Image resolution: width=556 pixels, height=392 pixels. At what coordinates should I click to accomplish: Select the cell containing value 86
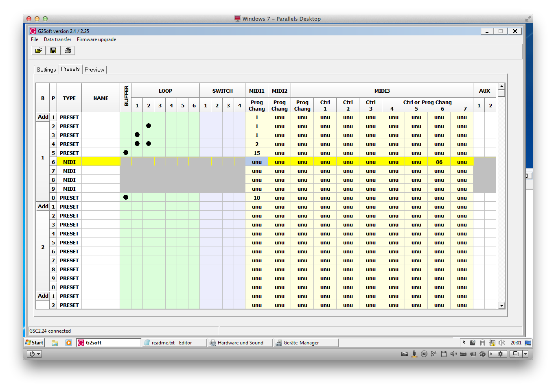pyautogui.click(x=439, y=162)
